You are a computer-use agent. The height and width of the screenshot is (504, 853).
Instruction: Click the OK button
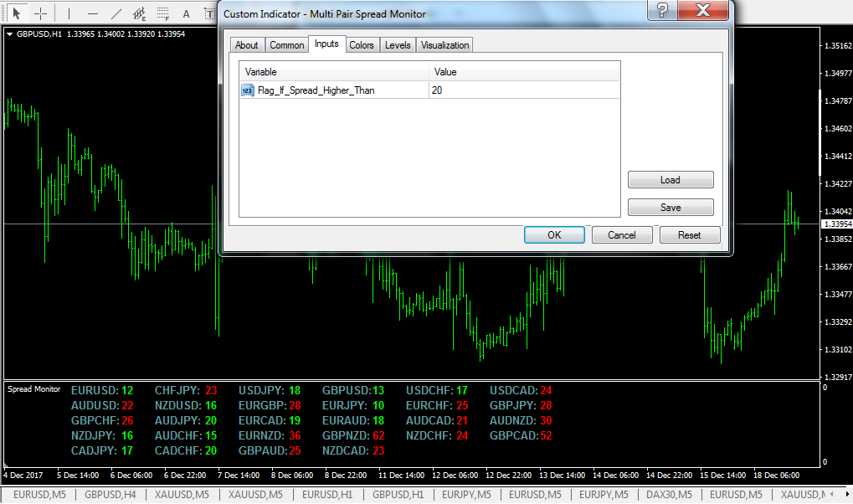click(554, 235)
